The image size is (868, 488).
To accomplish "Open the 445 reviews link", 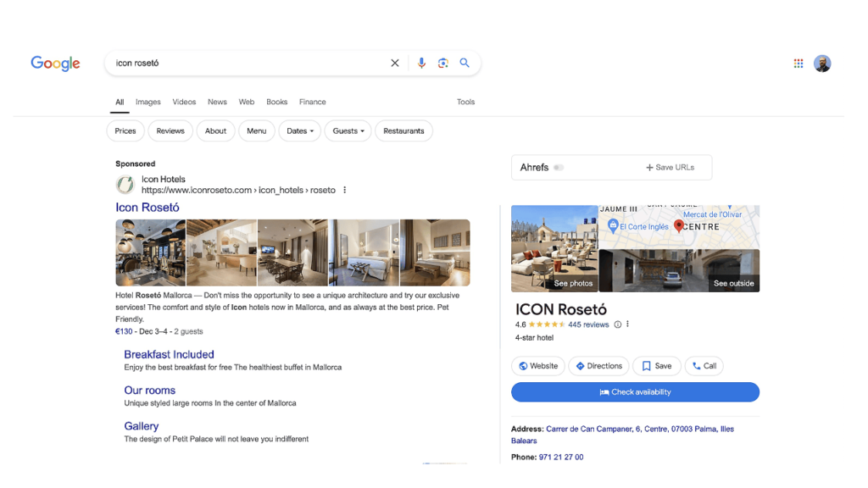I will click(588, 324).
